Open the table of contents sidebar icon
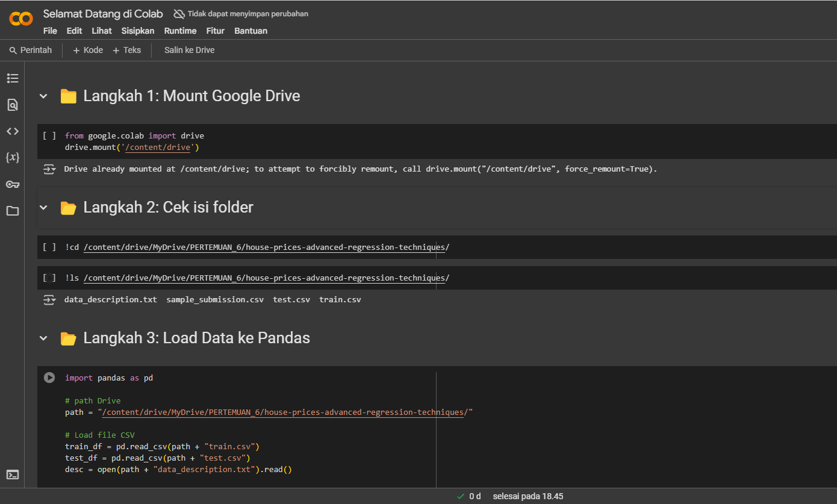 (x=13, y=78)
